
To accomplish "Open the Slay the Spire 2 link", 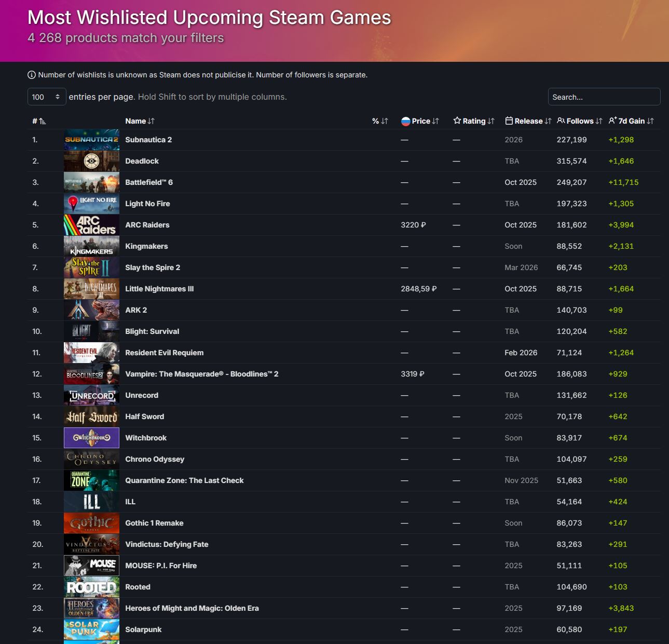I will click(x=153, y=267).
